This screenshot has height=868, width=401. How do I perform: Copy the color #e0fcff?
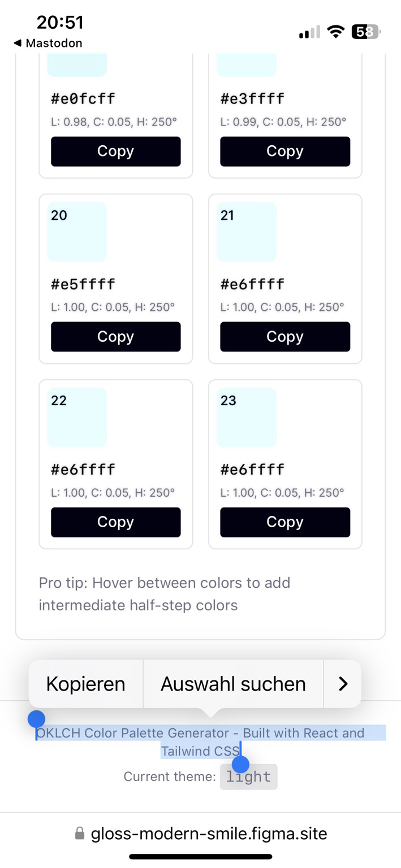[x=116, y=151]
